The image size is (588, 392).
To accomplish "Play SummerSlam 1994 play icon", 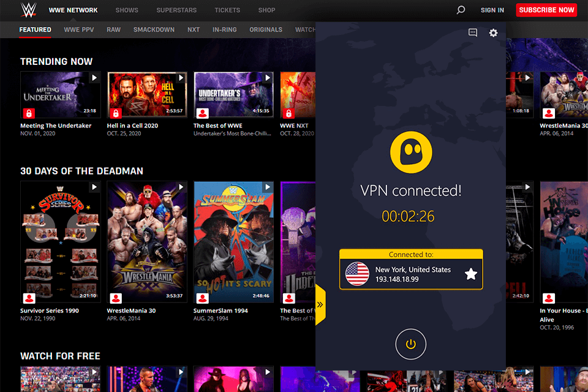I will [268, 187].
